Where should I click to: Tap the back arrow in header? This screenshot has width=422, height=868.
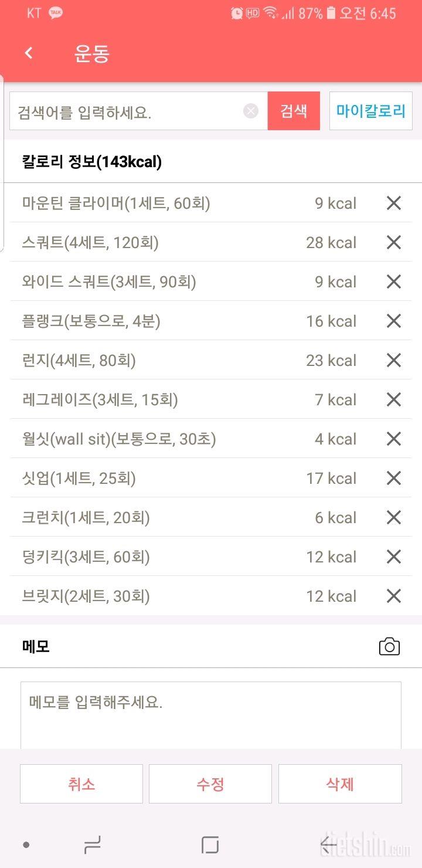tap(29, 53)
